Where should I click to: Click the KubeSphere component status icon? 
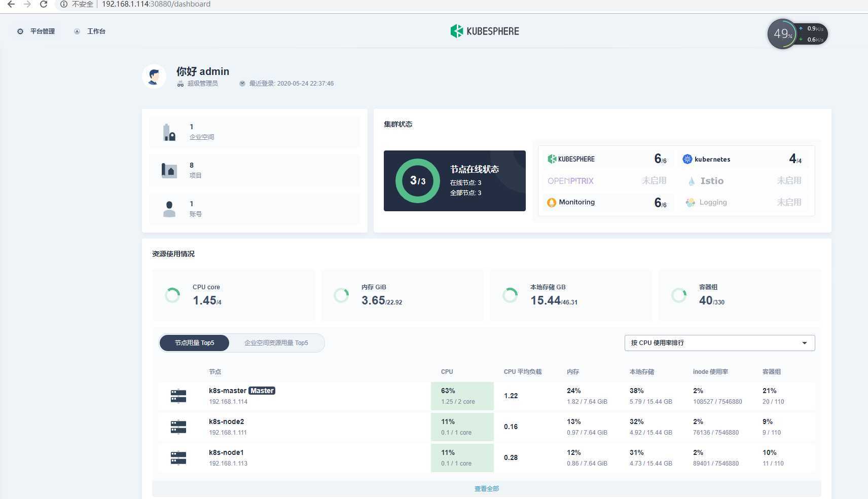pos(552,159)
